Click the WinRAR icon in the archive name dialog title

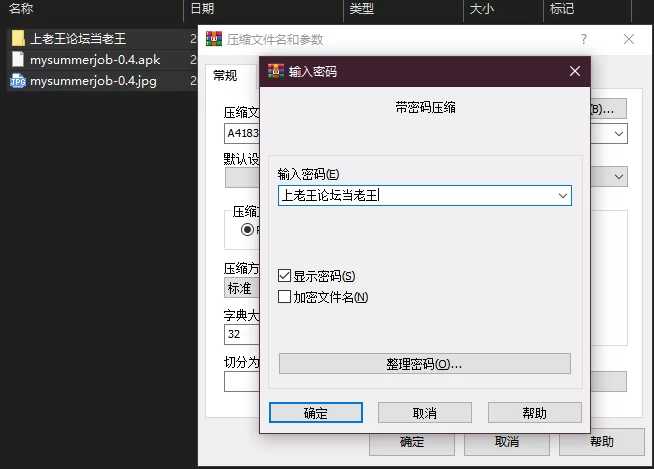pos(214,39)
